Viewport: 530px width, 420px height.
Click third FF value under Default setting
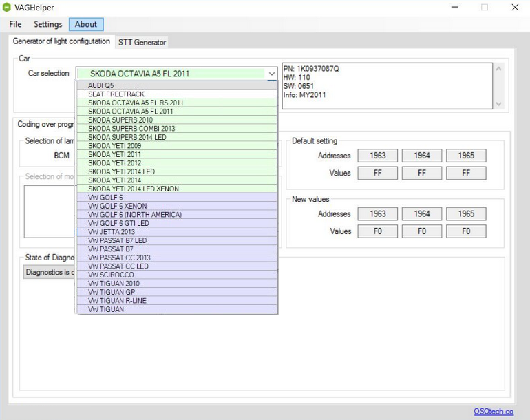coord(466,173)
